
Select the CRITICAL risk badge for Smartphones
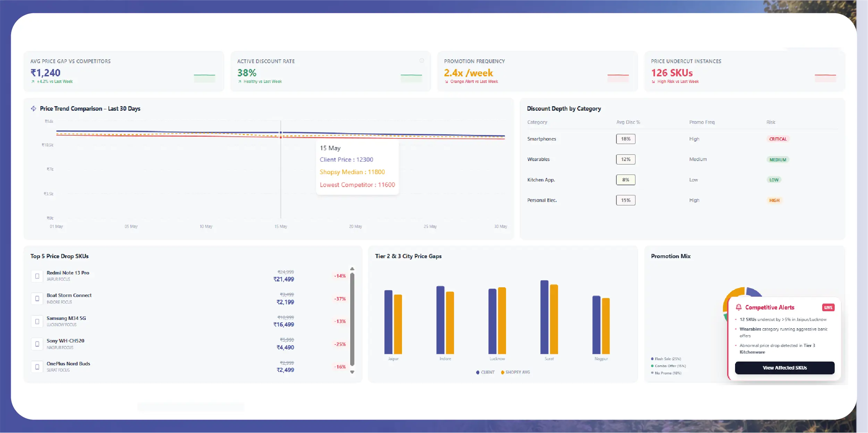pos(778,139)
